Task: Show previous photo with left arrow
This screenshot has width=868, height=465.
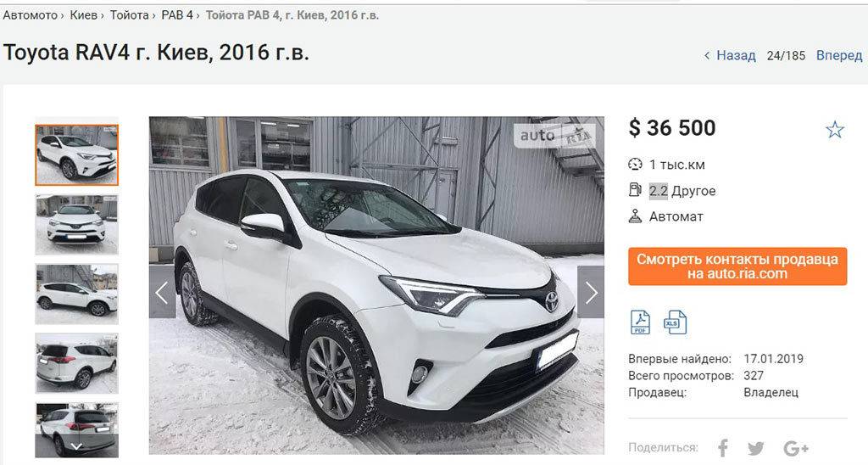Action: point(162,292)
